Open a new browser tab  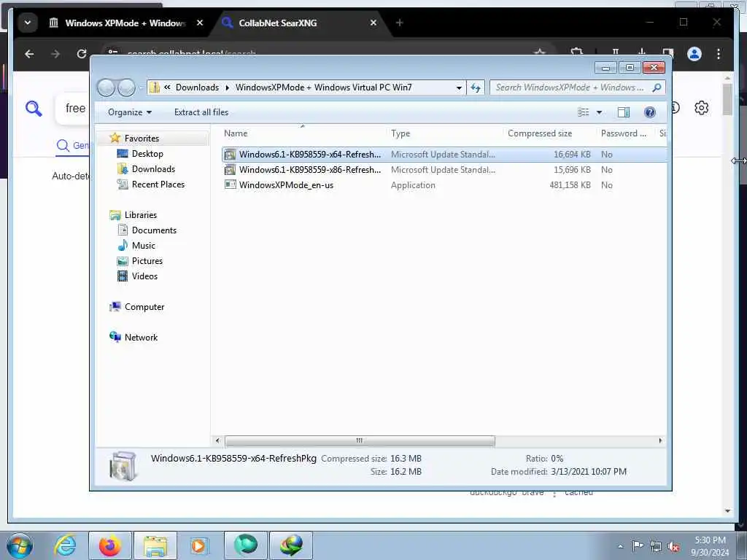[x=399, y=23]
